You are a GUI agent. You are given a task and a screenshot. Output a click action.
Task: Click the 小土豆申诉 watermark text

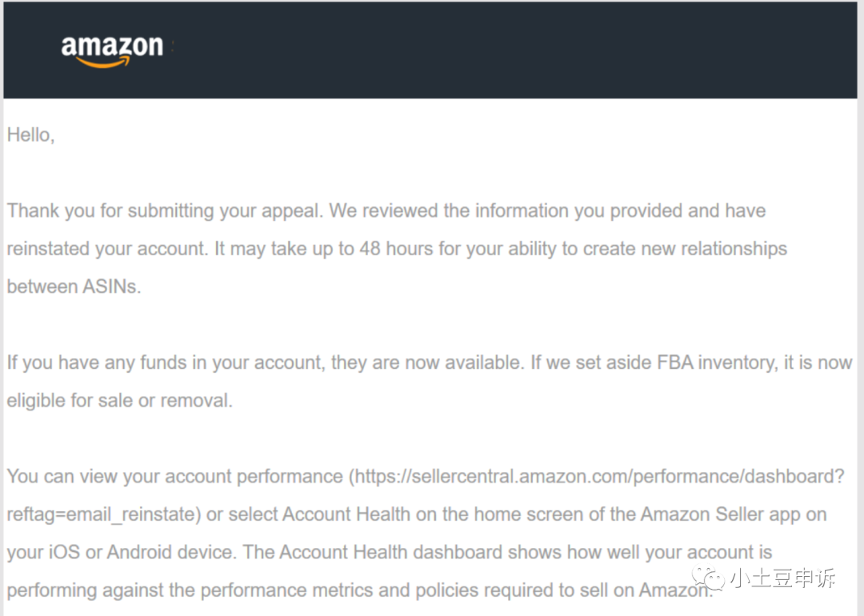[x=783, y=578]
